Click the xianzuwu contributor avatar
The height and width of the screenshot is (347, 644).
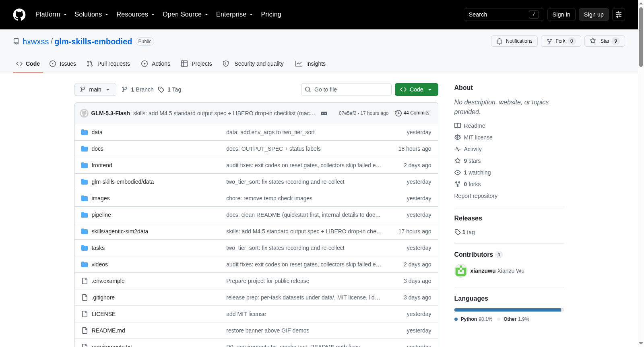461,271
